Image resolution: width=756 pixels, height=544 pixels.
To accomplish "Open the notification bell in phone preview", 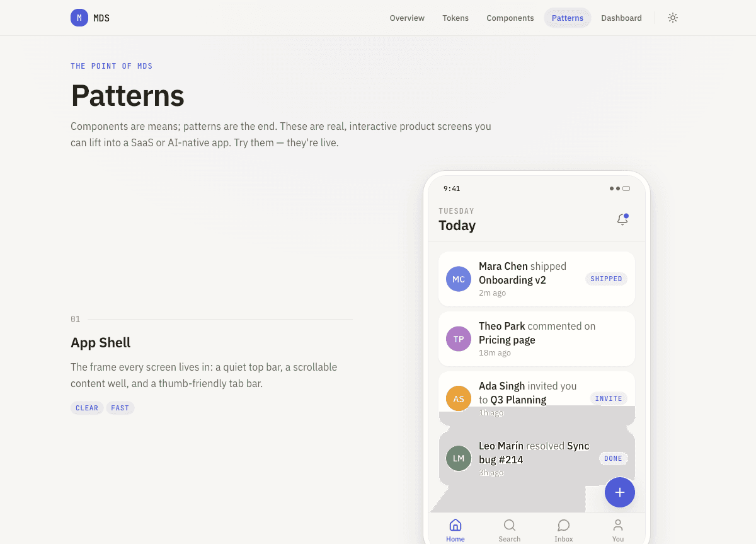I will coord(622,219).
